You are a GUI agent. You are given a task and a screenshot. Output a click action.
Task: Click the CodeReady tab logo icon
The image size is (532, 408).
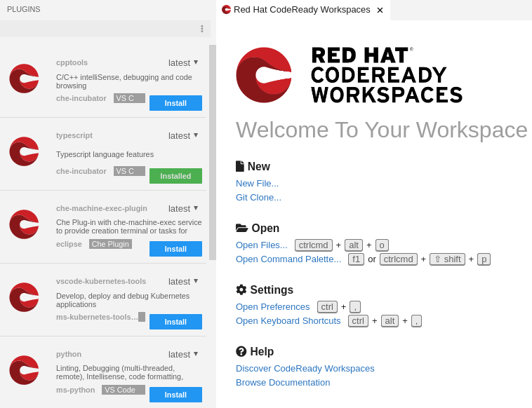click(226, 10)
